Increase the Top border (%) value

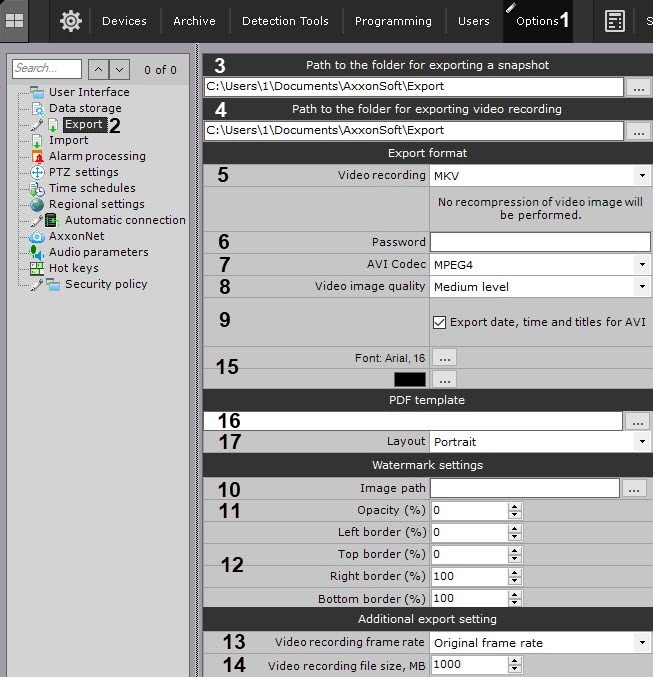click(x=514, y=550)
